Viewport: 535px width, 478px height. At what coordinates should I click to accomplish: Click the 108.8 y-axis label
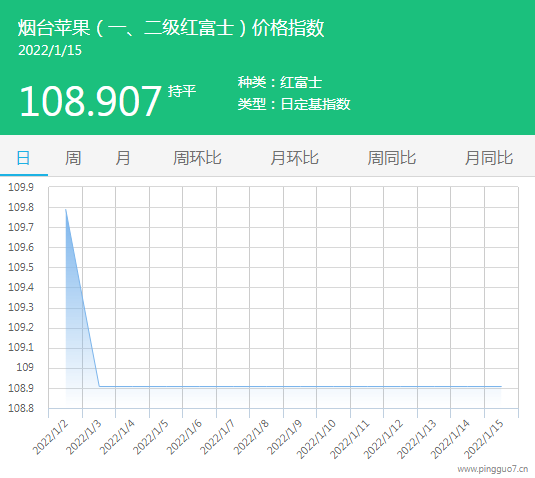(21, 408)
